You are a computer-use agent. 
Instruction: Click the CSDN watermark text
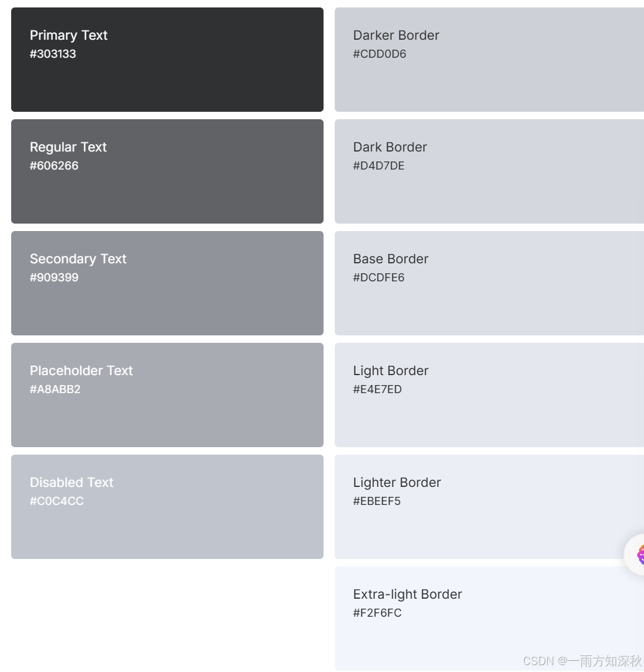pos(582,661)
